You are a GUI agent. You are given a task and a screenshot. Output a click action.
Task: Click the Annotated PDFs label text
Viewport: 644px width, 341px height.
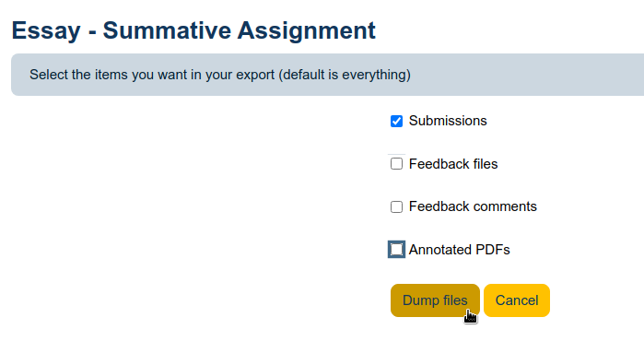pos(459,250)
